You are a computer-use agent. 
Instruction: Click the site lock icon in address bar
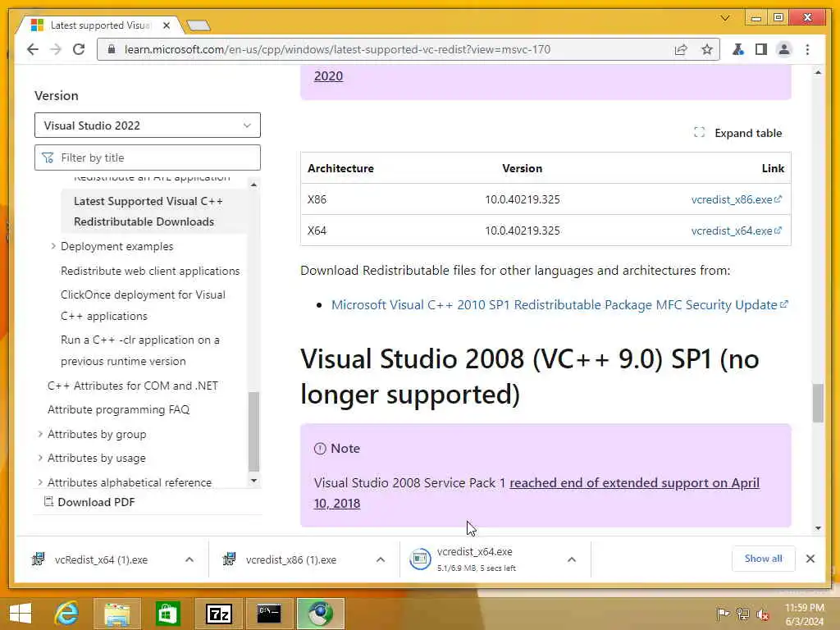click(112, 49)
